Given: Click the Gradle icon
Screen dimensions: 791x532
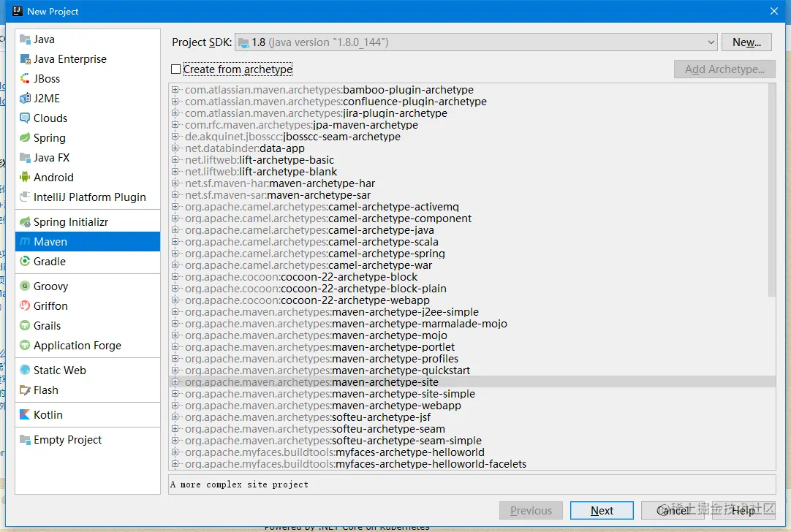Looking at the screenshot, I should tap(25, 261).
